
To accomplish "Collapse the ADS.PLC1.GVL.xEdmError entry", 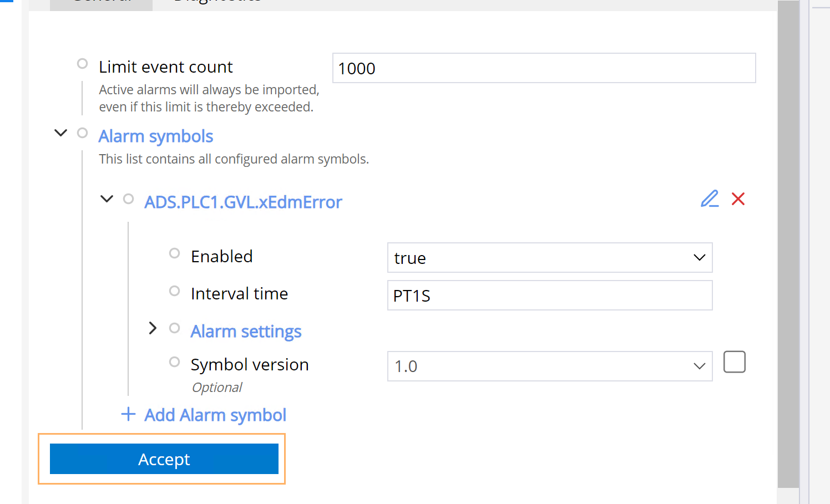I will click(x=107, y=198).
